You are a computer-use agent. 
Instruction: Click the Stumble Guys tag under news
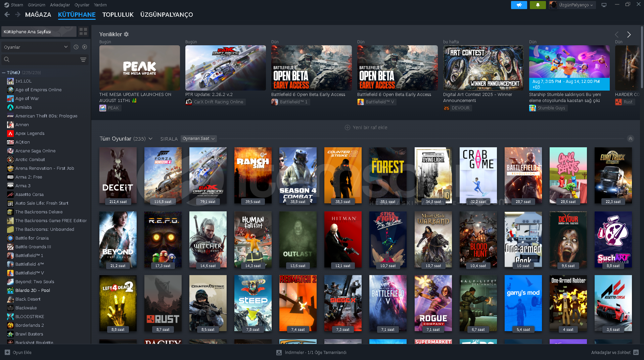pyautogui.click(x=548, y=108)
